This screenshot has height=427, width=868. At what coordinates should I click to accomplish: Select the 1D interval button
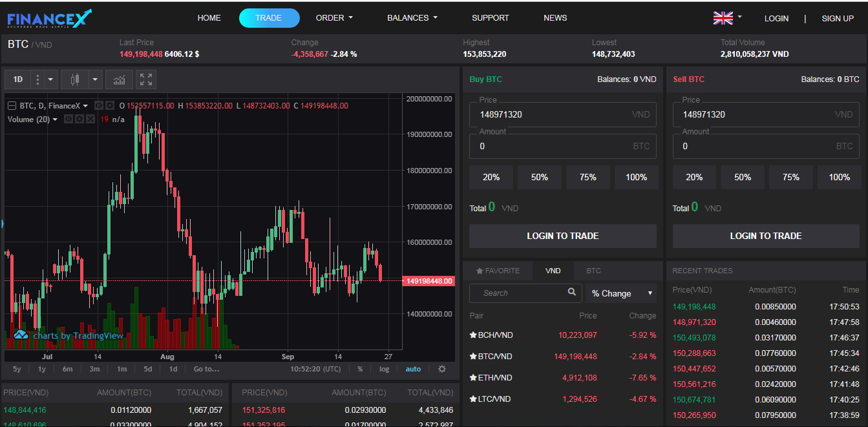pyautogui.click(x=18, y=79)
